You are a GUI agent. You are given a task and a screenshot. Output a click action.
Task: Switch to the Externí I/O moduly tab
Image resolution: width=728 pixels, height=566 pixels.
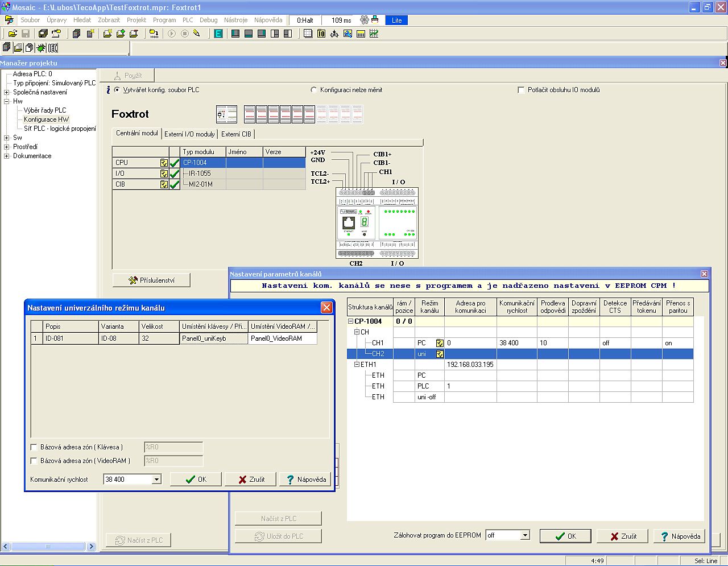coord(189,134)
